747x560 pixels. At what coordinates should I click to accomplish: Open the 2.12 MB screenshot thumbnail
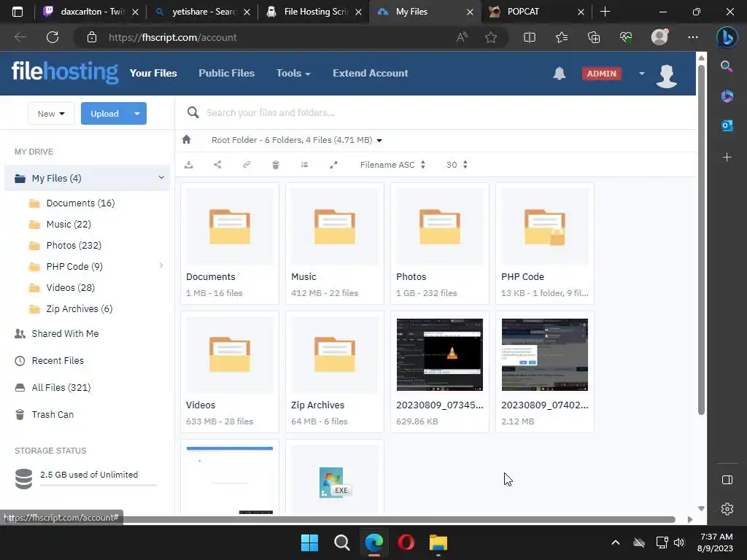[544, 355]
